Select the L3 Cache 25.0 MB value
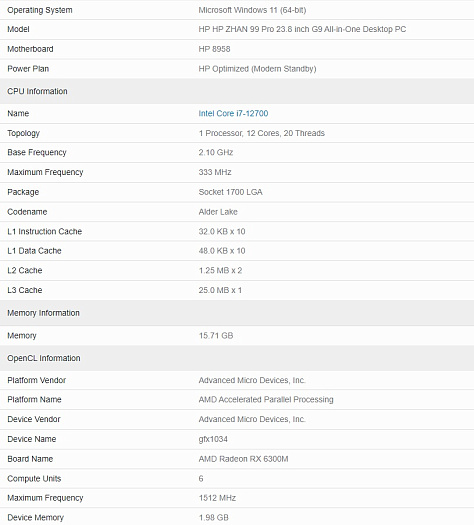Screen dimensions: 474x525 220,290
